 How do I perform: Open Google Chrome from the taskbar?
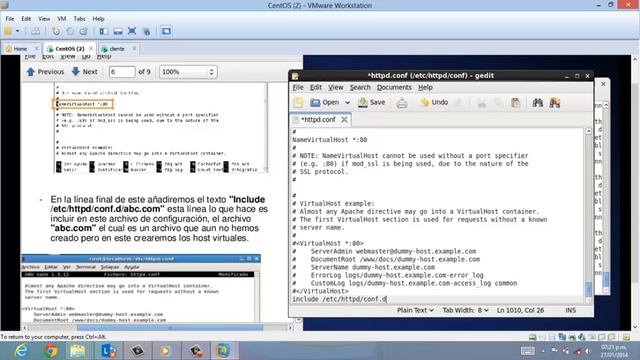[x=51, y=351]
